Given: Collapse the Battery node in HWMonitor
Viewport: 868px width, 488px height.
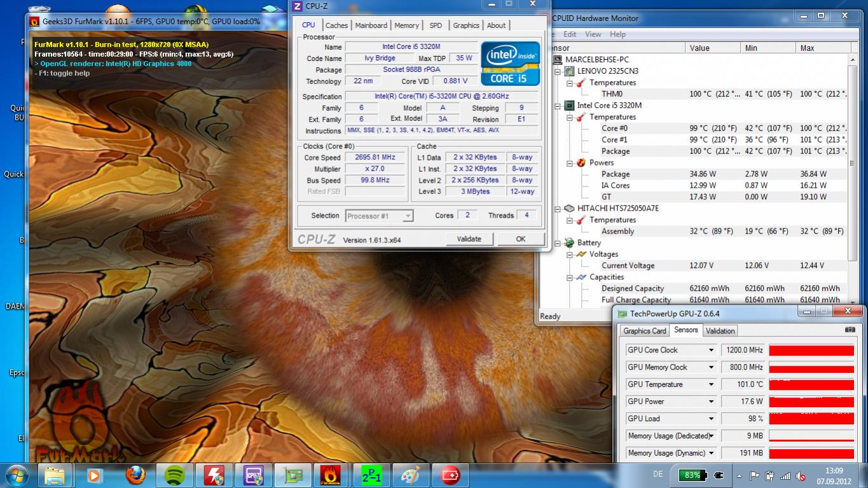Looking at the screenshot, I should (557, 243).
